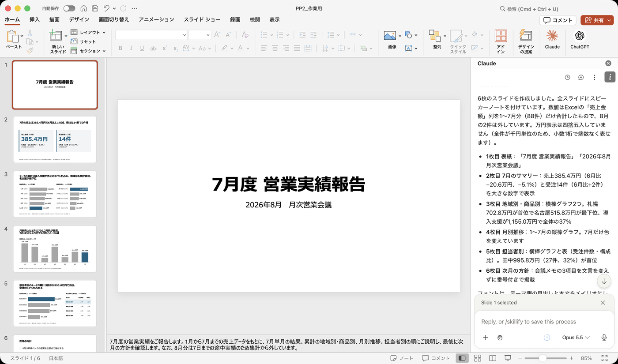The width and height of the screenshot is (618, 364).
Task: Toggle コメント pane in the status bar
Action: [x=436, y=358]
